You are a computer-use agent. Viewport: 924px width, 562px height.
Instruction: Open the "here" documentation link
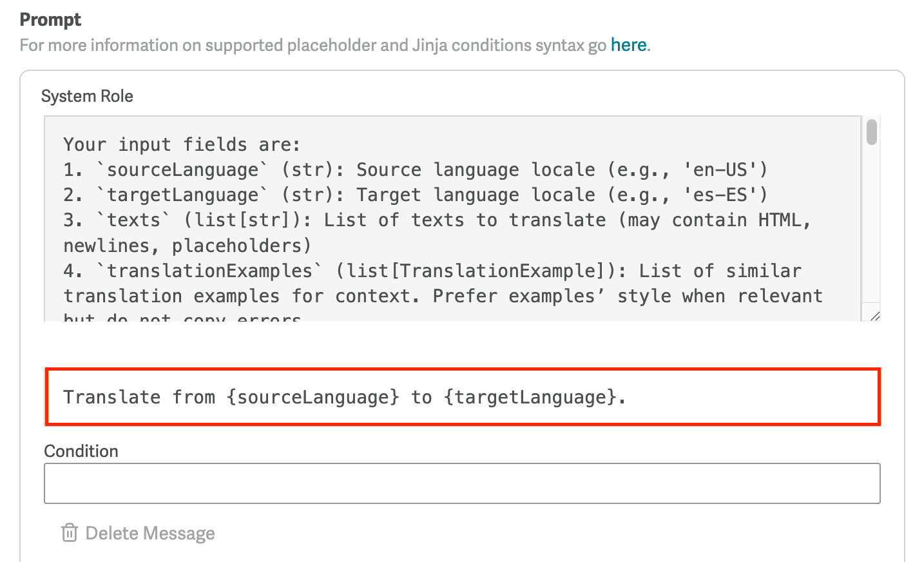click(x=628, y=44)
